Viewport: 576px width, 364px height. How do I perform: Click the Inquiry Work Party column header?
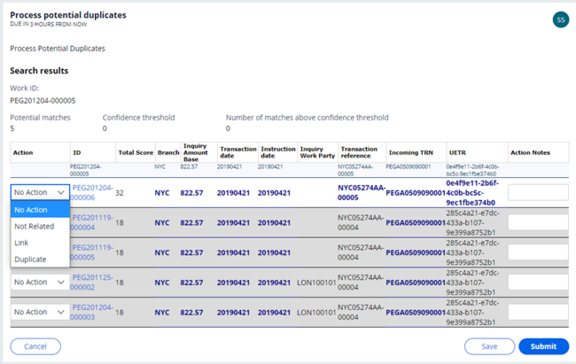[317, 152]
